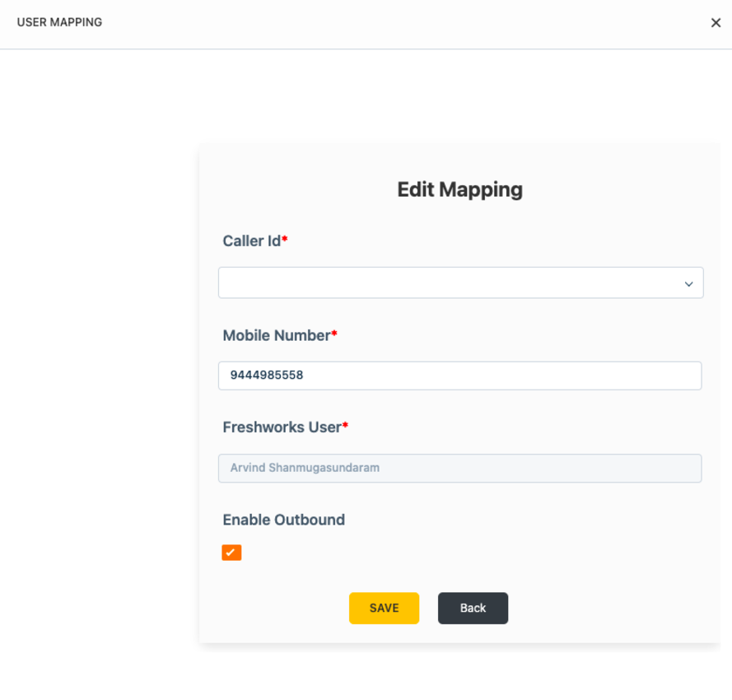Click the red asterisk beside Freshworks User
Viewport: 732px width, 700px height.
345,426
